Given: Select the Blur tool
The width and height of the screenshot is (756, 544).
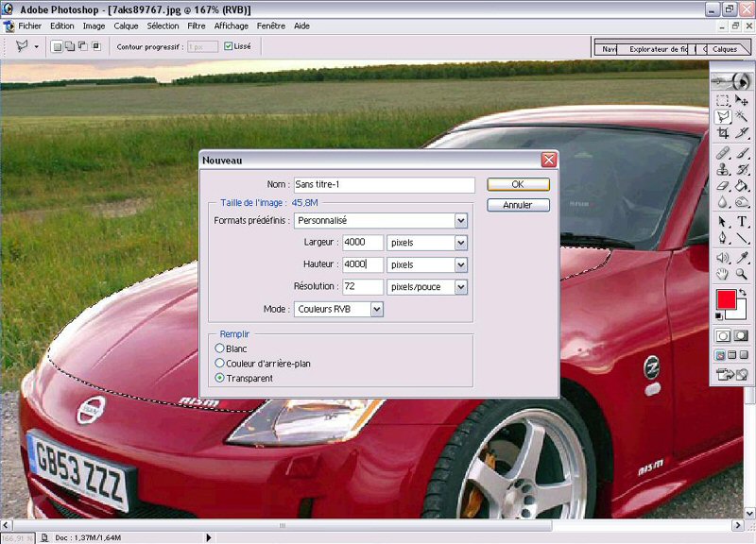Looking at the screenshot, I should (x=722, y=202).
